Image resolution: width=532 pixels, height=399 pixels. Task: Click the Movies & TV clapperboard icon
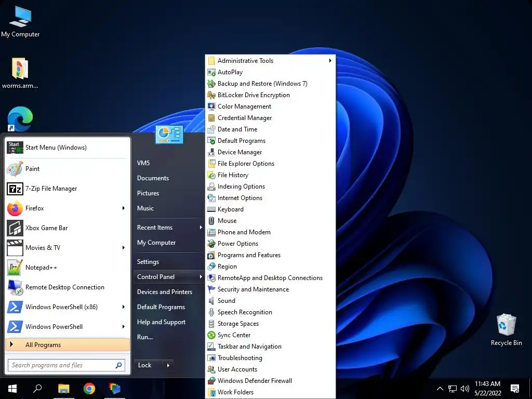(15, 248)
